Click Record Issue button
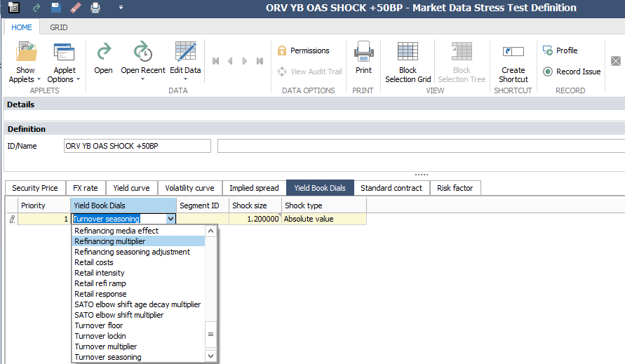Screen dimensions: 625x364 click(572, 72)
